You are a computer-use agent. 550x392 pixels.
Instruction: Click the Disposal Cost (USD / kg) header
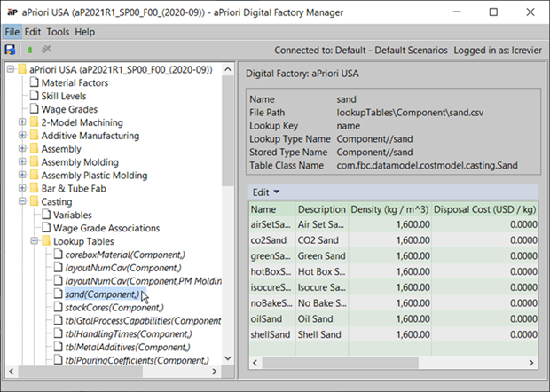[484, 209]
